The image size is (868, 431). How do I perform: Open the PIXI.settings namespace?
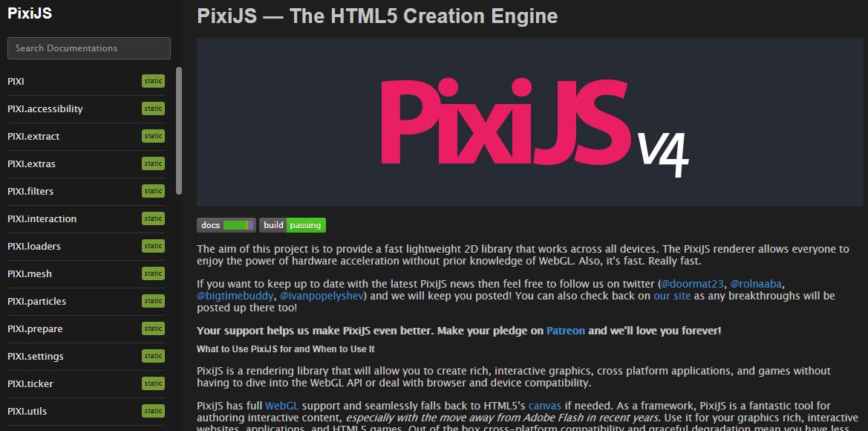pos(36,356)
